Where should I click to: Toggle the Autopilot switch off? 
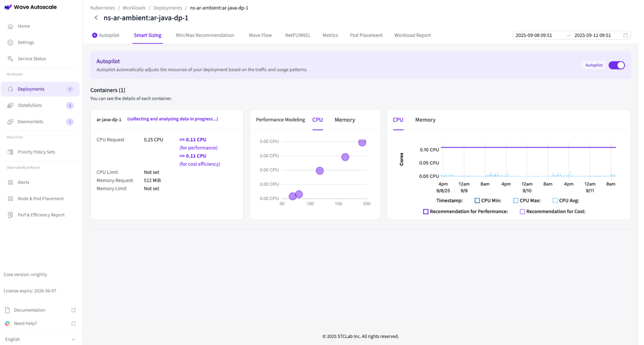tap(617, 65)
